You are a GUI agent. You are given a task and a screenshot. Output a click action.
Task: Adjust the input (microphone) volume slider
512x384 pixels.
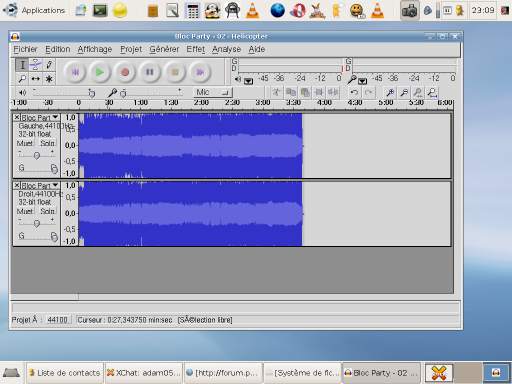[x=152, y=93]
